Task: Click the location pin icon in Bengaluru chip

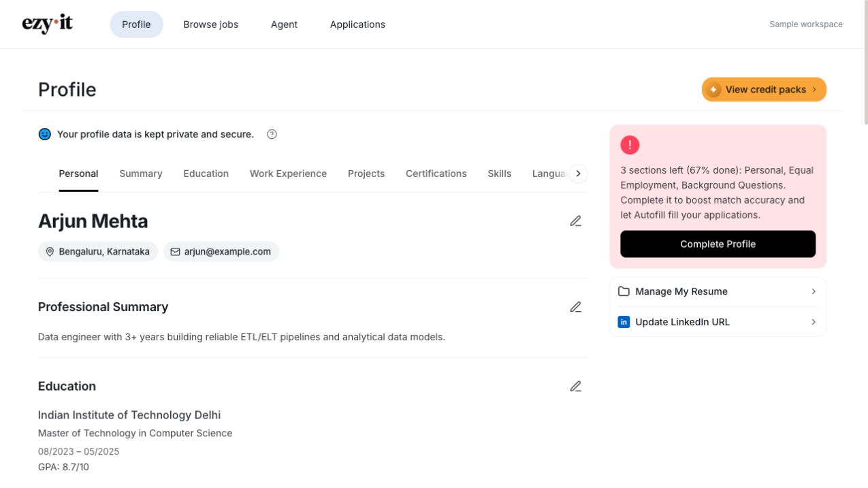Action: (x=50, y=252)
